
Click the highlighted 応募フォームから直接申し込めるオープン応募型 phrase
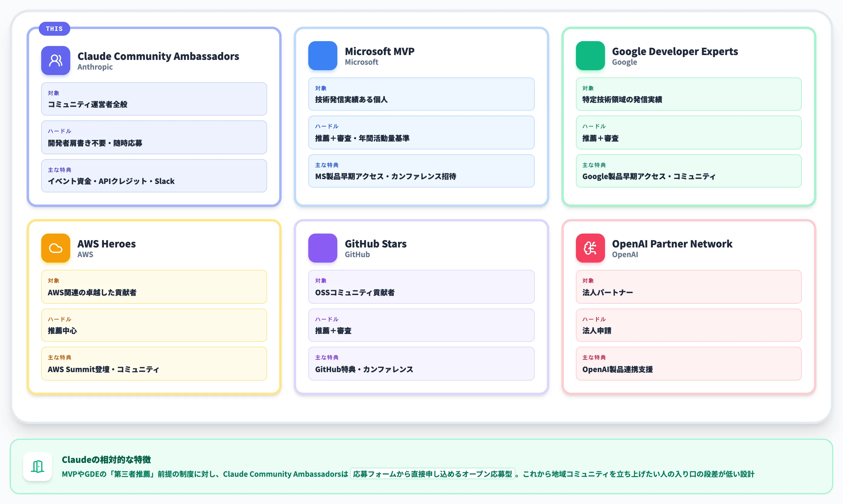[x=432, y=474]
